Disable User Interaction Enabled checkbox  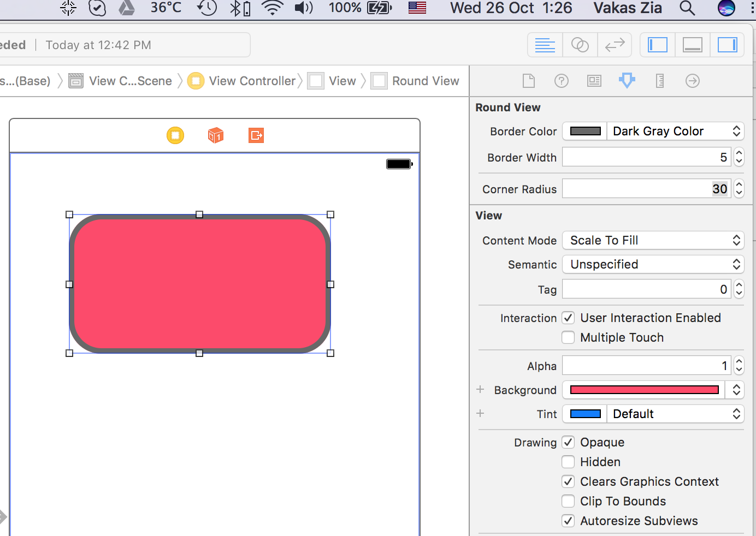tap(568, 318)
